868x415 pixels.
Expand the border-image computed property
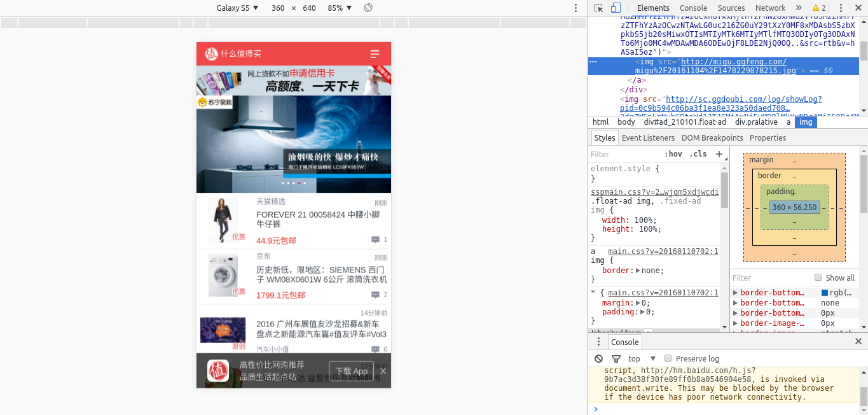tap(736, 323)
